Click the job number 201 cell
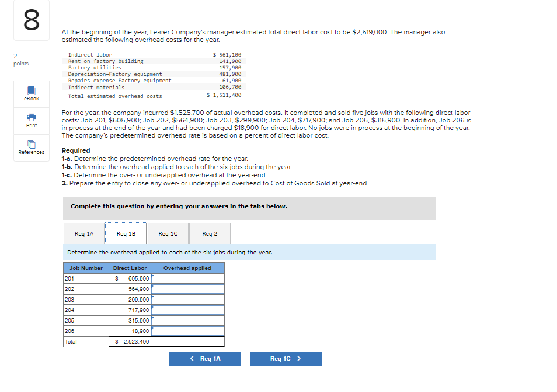557x392 pixels. pos(86,279)
